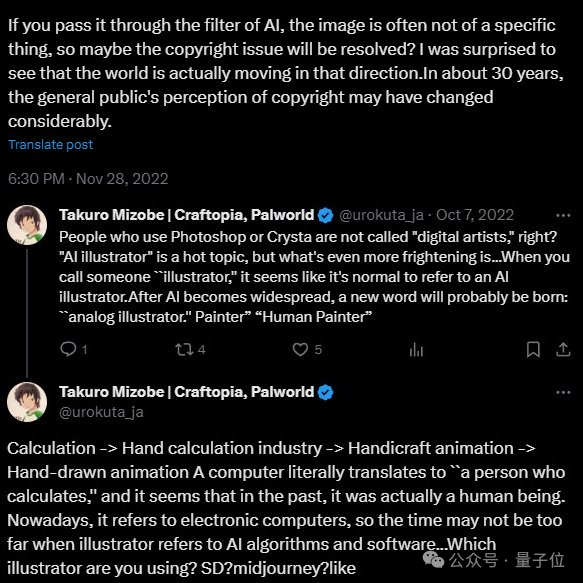Image resolution: width=583 pixels, height=583 pixels.
Task: View tweet analytics via bar chart icon
Action: click(416, 350)
